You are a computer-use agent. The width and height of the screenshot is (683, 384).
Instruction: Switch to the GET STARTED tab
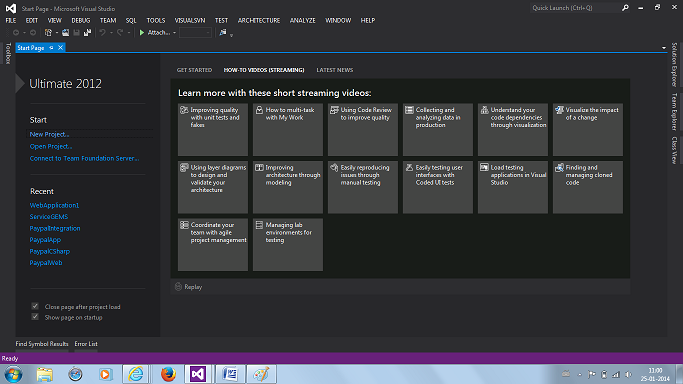click(194, 70)
